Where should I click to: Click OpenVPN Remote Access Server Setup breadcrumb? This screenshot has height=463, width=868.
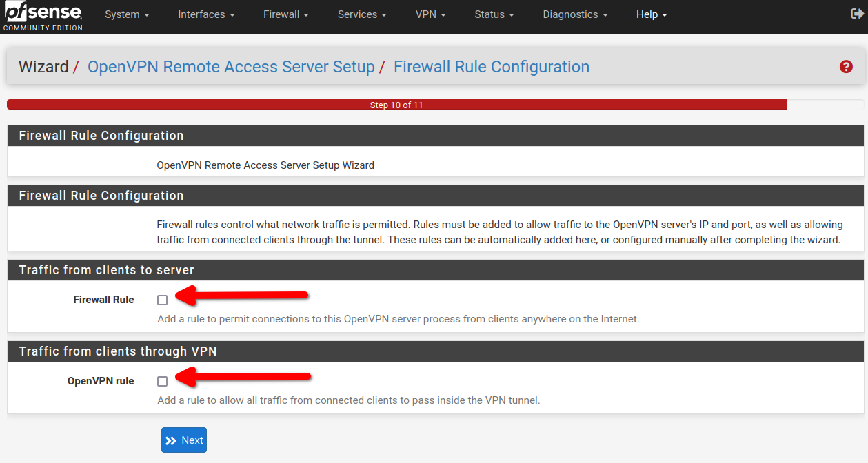(231, 67)
